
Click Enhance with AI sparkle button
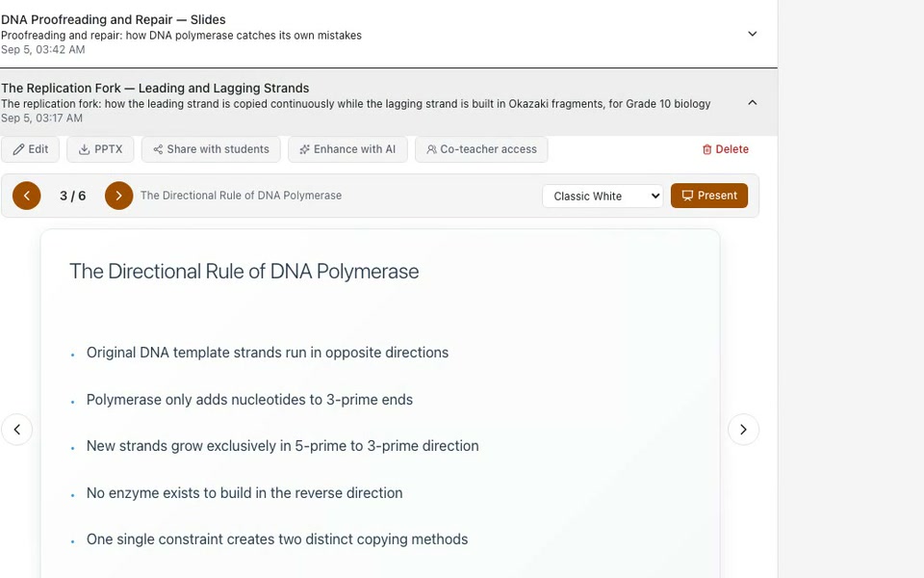347,149
